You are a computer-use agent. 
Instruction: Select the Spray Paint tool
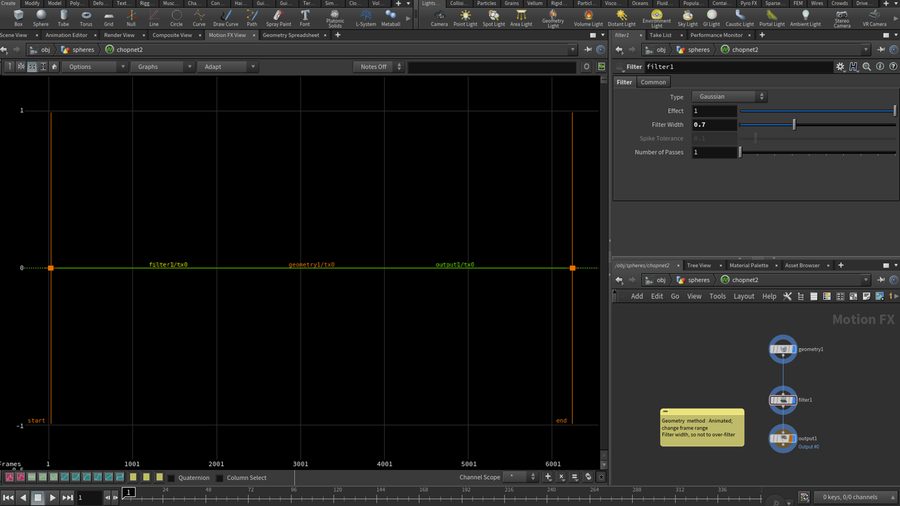tap(278, 18)
